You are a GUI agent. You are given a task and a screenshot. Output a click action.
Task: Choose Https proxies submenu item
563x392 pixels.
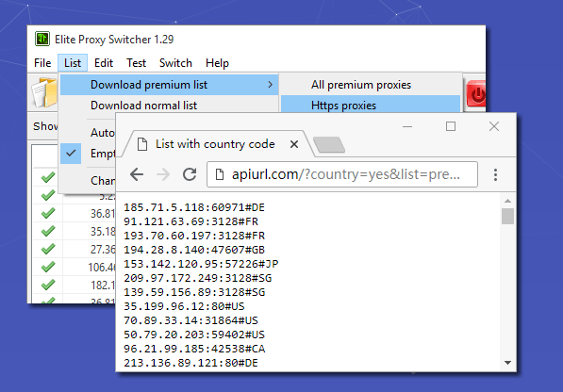[x=371, y=105]
